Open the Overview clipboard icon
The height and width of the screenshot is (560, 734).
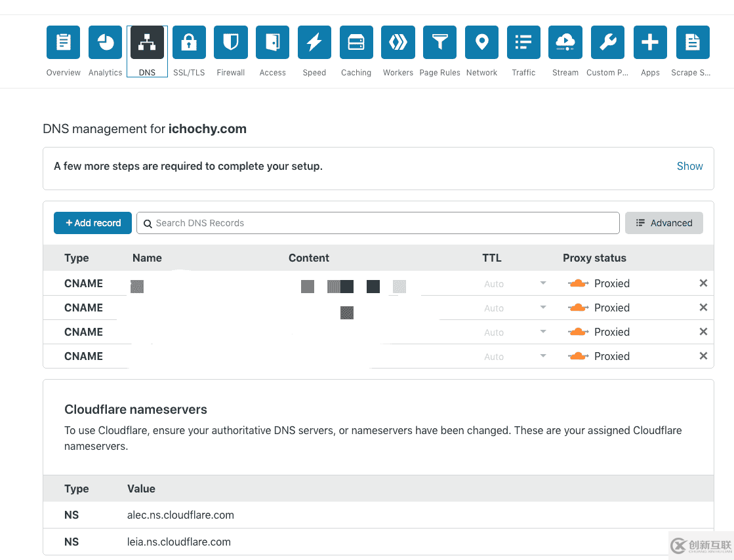64,43
